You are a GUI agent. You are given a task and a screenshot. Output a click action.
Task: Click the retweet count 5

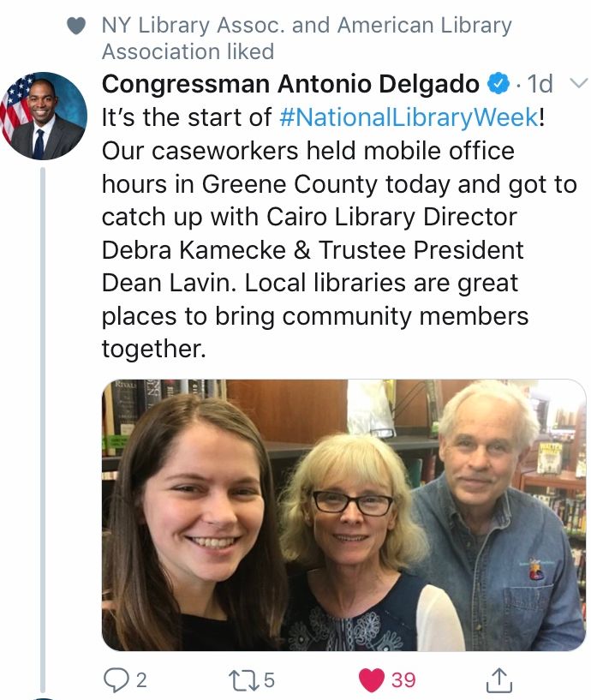269,680
